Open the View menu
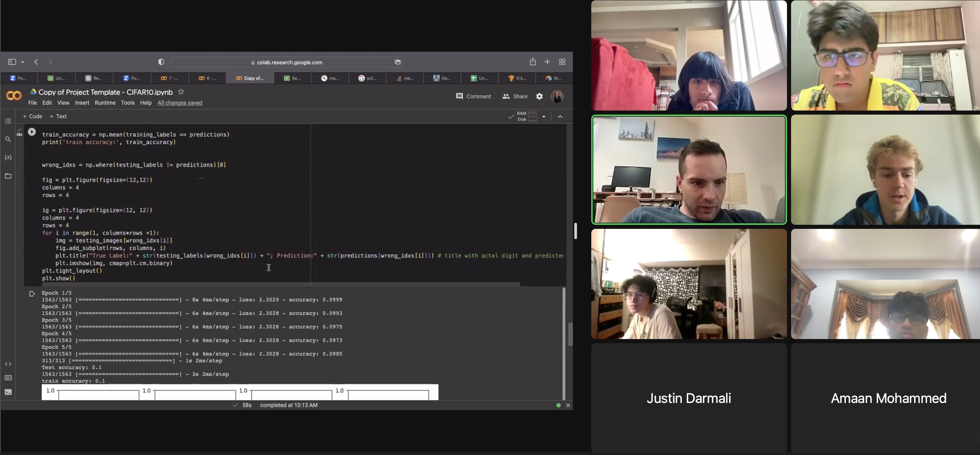The width and height of the screenshot is (980, 455). click(x=63, y=103)
